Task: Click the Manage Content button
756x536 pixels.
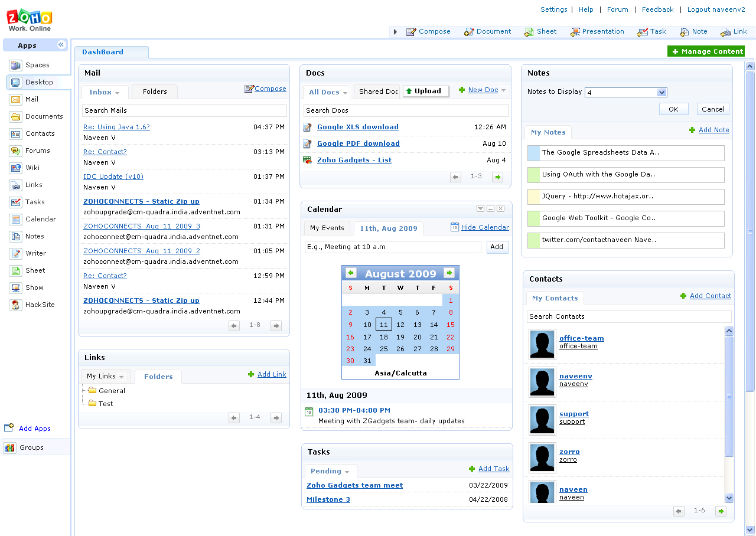Action: tap(706, 51)
